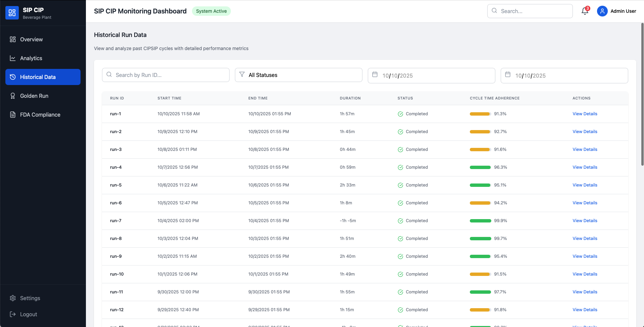Click the SIP CIP logo icon
The image size is (644, 327).
coord(12,13)
